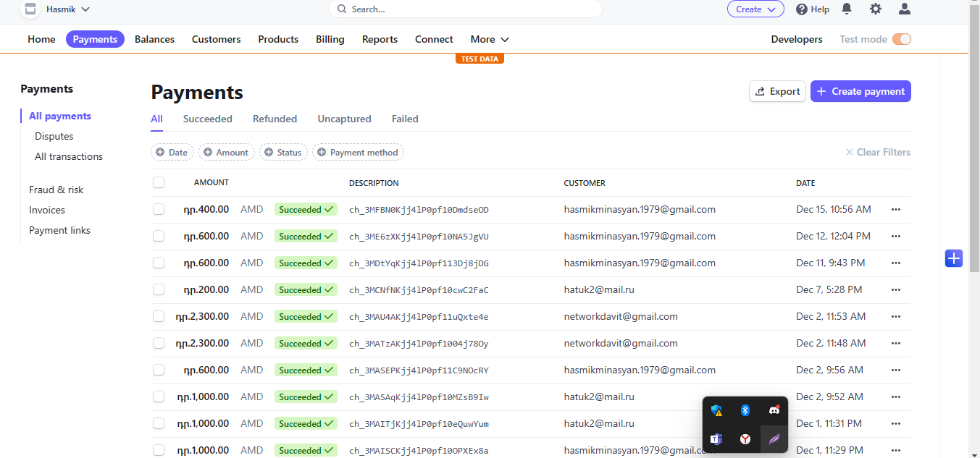Screen dimensions: 980x458
Task: Expand the Create dropdown button
Action: point(755,9)
